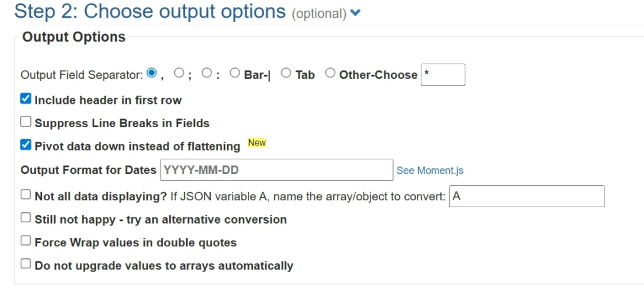Click the Step 2: Choose output options heading
This screenshot has width=644, height=291.
click(150, 11)
